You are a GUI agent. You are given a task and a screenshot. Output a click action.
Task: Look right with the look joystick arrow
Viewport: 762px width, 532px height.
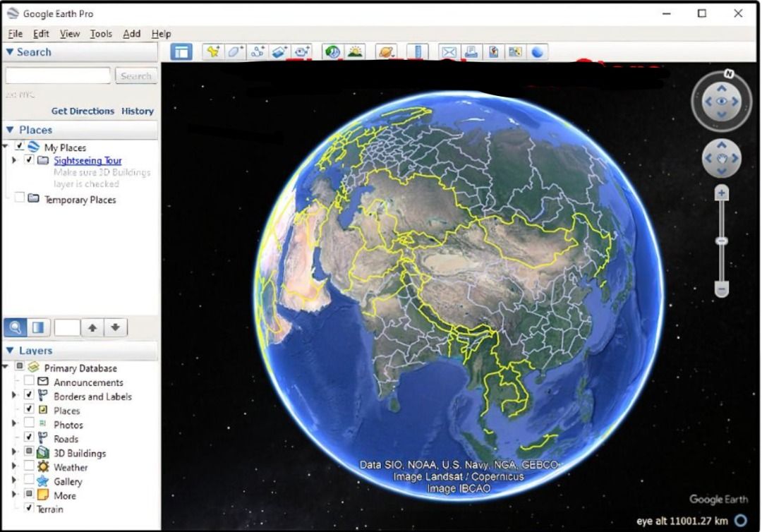point(735,102)
